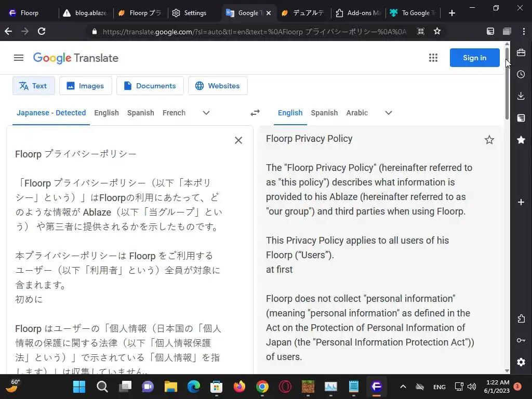Choose English as source language

[x=107, y=113]
